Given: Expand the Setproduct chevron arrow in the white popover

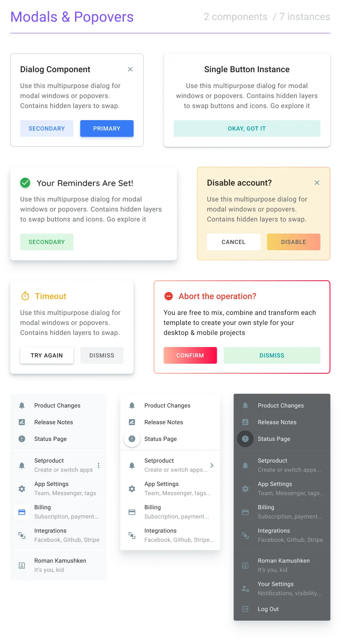Looking at the screenshot, I should pyautogui.click(x=212, y=465).
